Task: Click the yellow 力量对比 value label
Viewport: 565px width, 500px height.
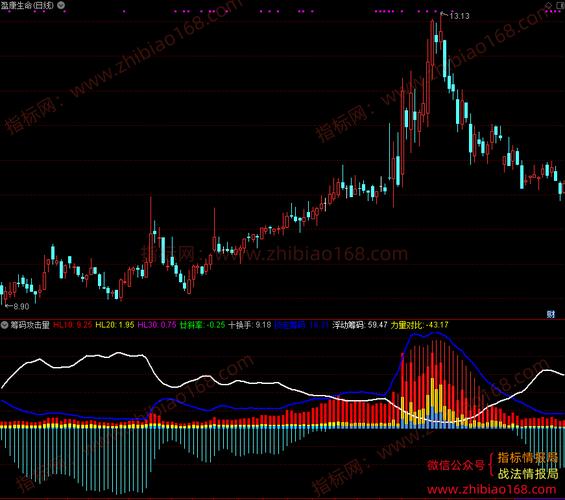Action: [x=419, y=325]
